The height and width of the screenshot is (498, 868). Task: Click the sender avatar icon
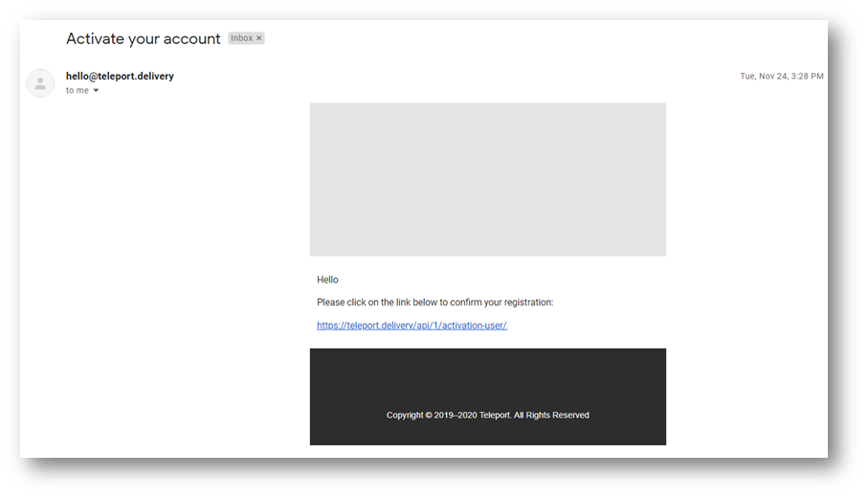40,83
